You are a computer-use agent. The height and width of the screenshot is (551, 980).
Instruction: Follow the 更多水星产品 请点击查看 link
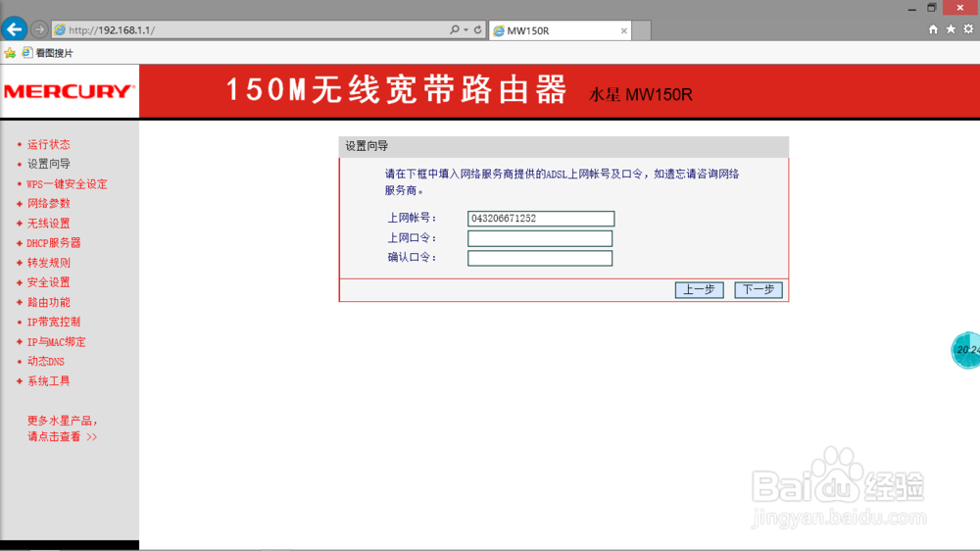[62, 428]
